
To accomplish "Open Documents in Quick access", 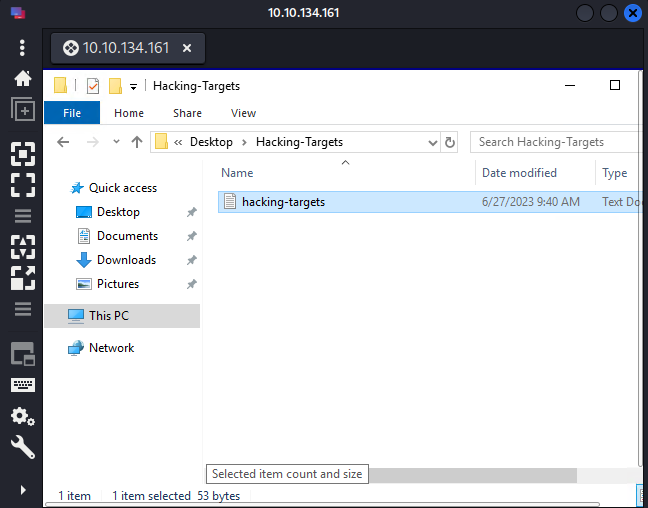I will point(127,236).
